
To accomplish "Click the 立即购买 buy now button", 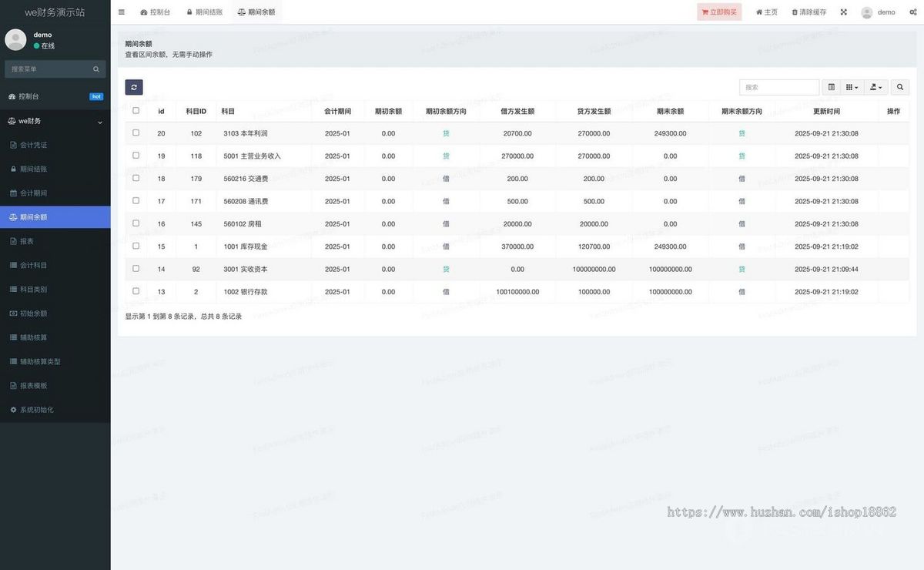I will point(719,12).
